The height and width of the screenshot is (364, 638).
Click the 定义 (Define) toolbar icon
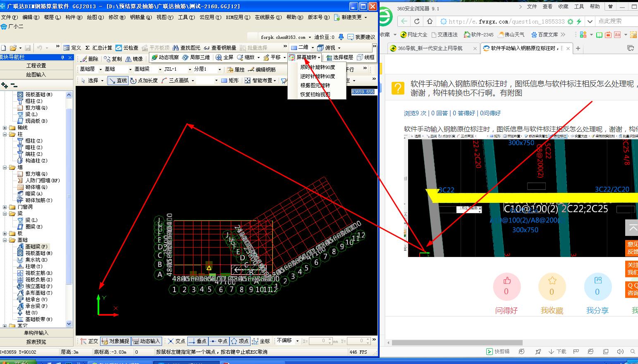pos(72,48)
